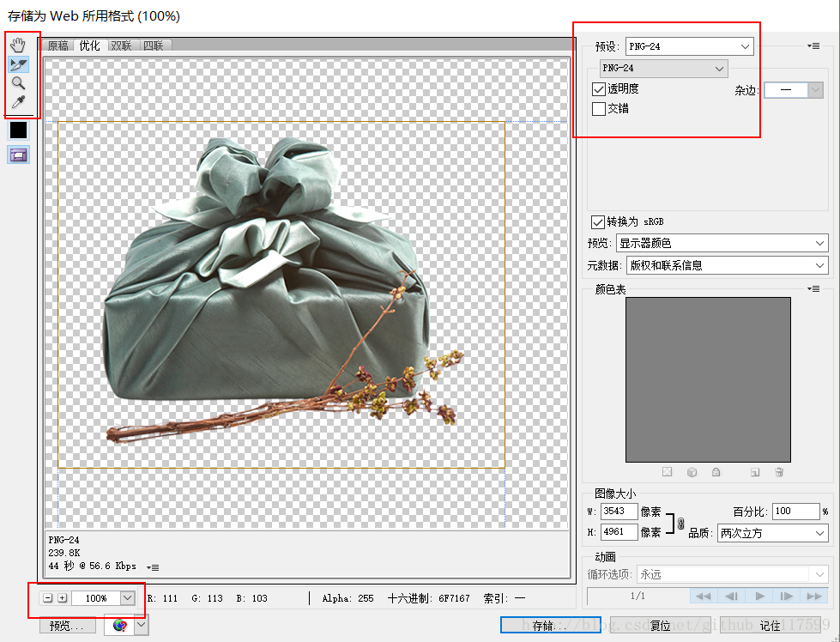Open the 元数据 版权和联系信息 dropdown

[x=727, y=266]
